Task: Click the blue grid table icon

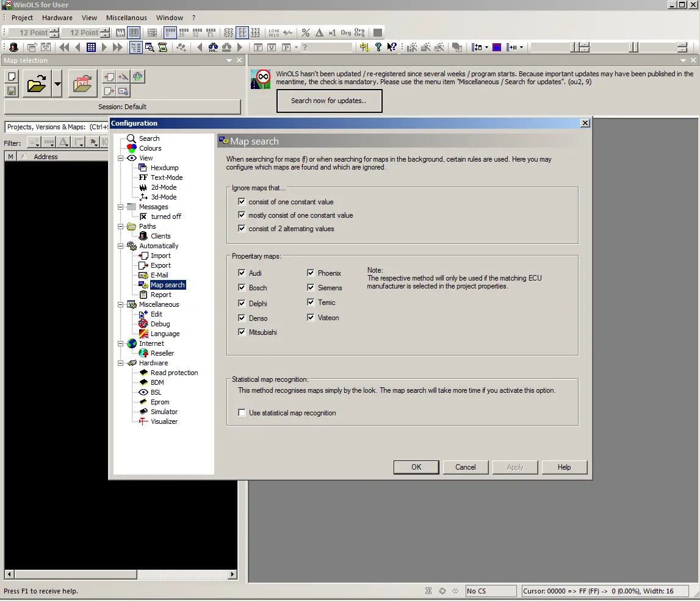Action: pyautogui.click(x=91, y=47)
